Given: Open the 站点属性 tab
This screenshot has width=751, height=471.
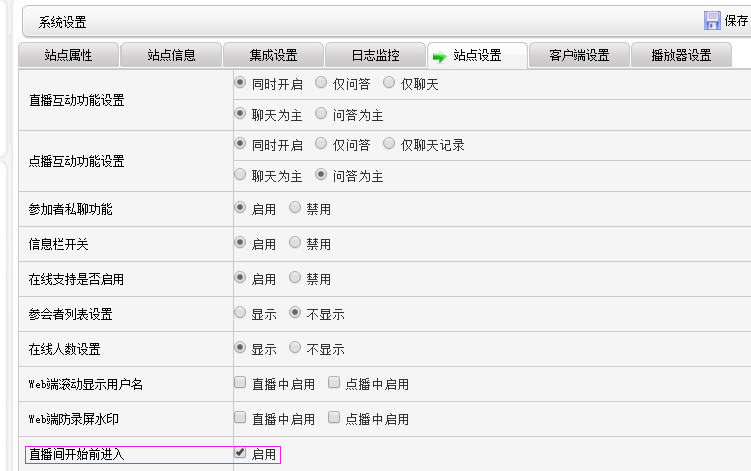Looking at the screenshot, I should 69,56.
